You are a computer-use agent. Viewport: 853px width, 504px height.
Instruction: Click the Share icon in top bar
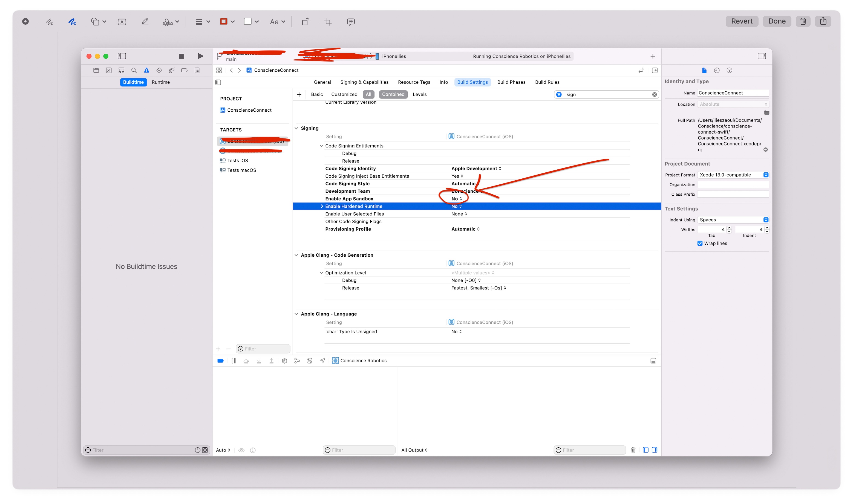tap(823, 21)
